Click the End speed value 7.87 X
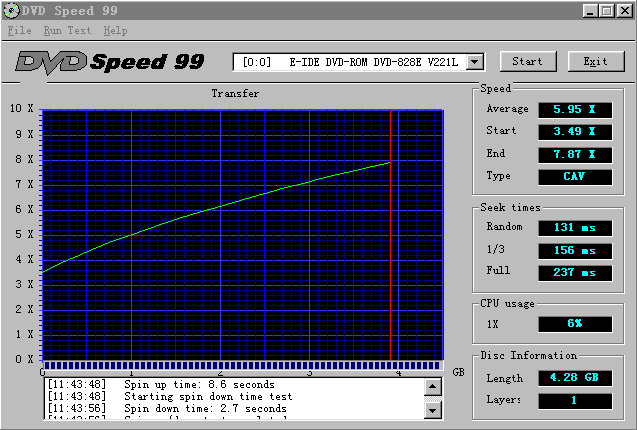Screen dimensions: 637x430 pyautogui.click(x=575, y=155)
